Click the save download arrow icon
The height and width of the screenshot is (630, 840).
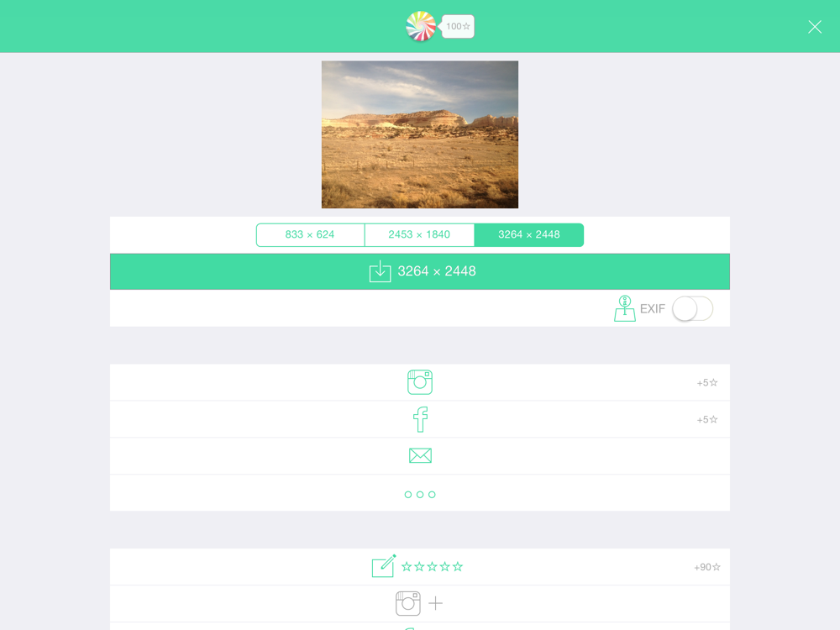[x=380, y=271]
